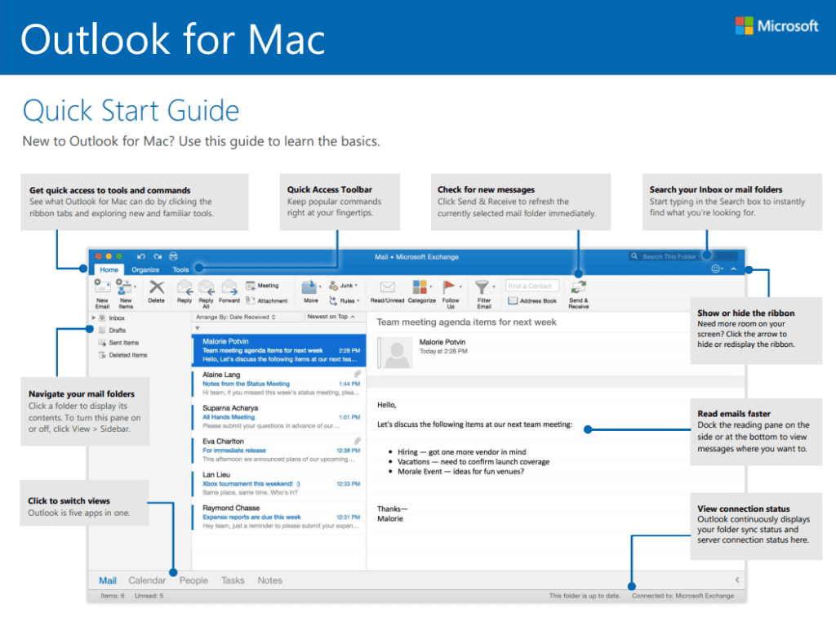This screenshot has height=644, width=836.
Task: Switch to the Organize ribbon tab
Action: tap(145, 269)
